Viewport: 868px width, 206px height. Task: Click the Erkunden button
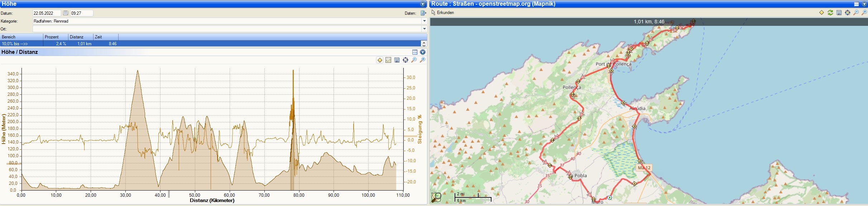coord(443,13)
